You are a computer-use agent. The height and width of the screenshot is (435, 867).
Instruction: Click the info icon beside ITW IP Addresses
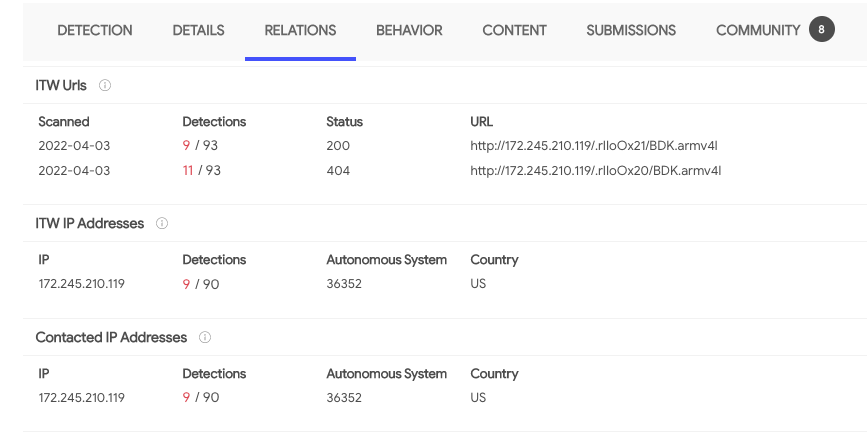click(162, 224)
